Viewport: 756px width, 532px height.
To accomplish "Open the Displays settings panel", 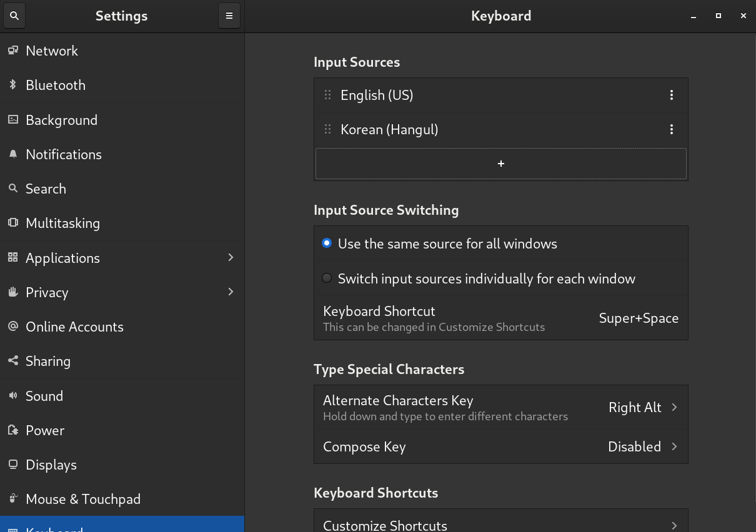I will tap(51, 465).
